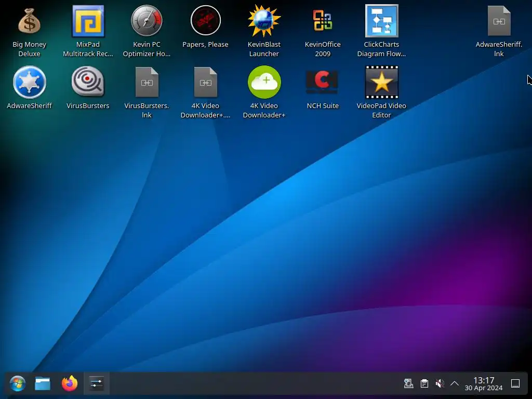Select the MixPad Multitrack Recorder icon
This screenshot has width=532, height=399.
88,21
